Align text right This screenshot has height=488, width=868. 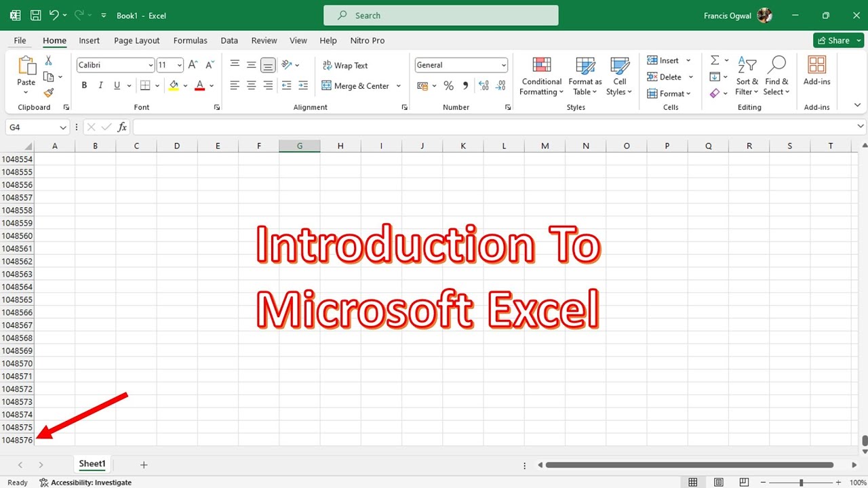[x=269, y=85]
